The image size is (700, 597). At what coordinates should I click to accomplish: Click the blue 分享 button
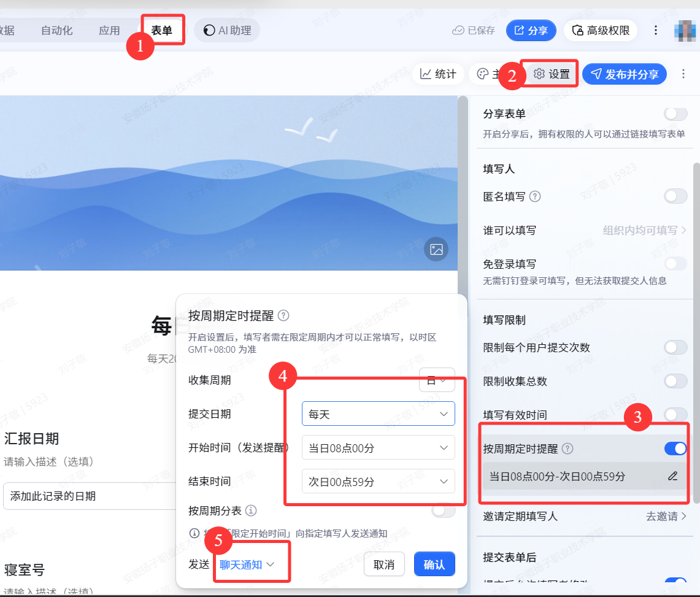tap(531, 30)
